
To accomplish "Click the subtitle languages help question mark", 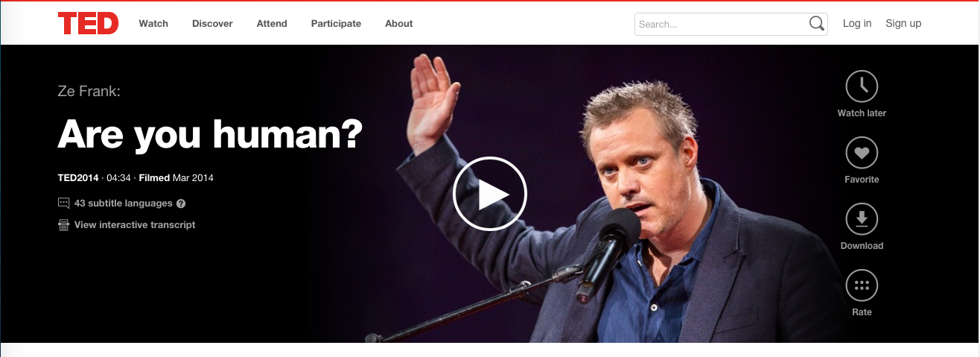I will (181, 203).
